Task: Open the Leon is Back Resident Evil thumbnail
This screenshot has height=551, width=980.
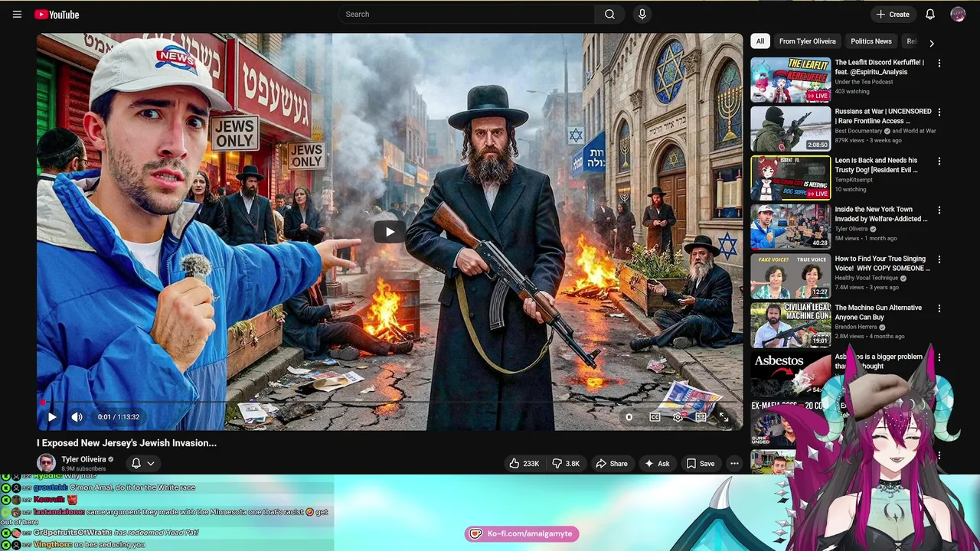Action: click(790, 178)
